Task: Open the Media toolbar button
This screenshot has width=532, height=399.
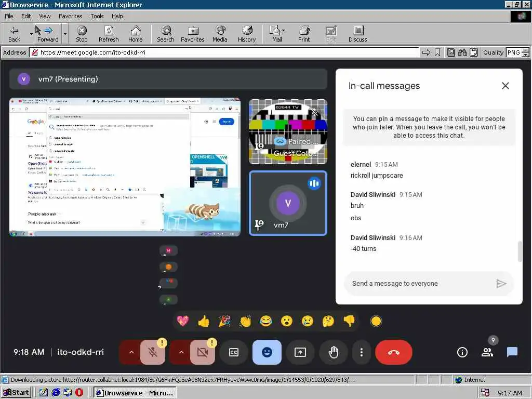Action: [x=220, y=34]
